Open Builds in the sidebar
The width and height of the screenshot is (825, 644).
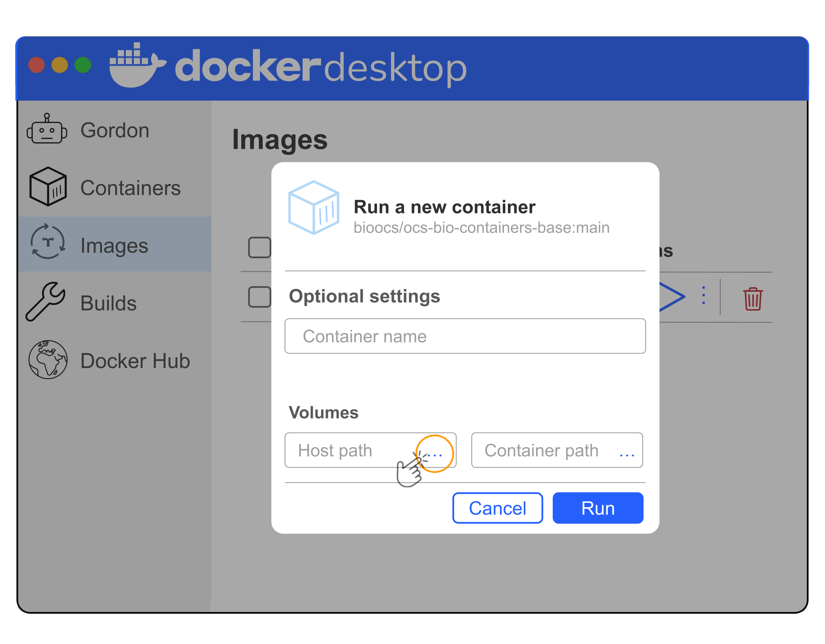click(115, 303)
